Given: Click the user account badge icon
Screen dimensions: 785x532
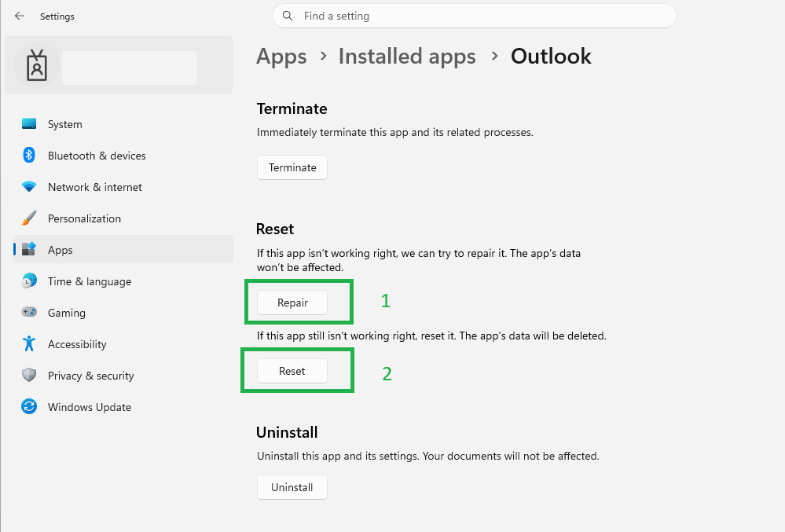Looking at the screenshot, I should 37,65.
